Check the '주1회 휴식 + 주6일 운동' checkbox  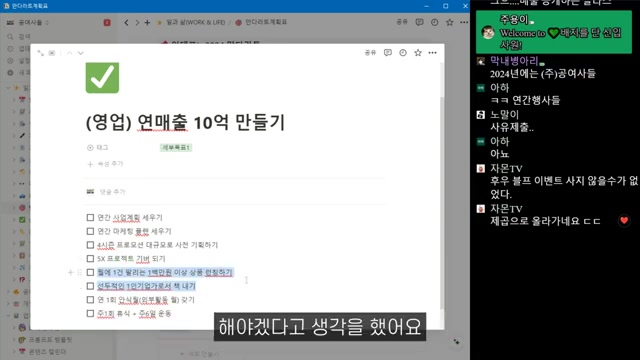tap(90, 313)
